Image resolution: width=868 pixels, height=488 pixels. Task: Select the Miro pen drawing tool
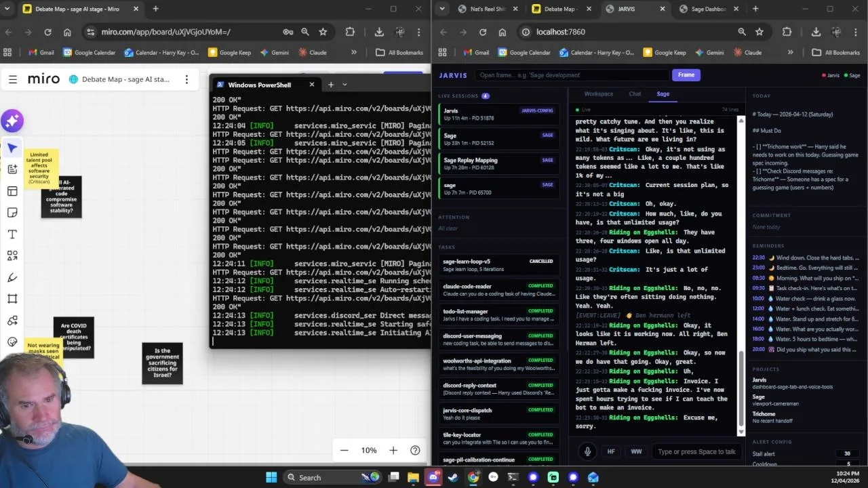pos(12,277)
